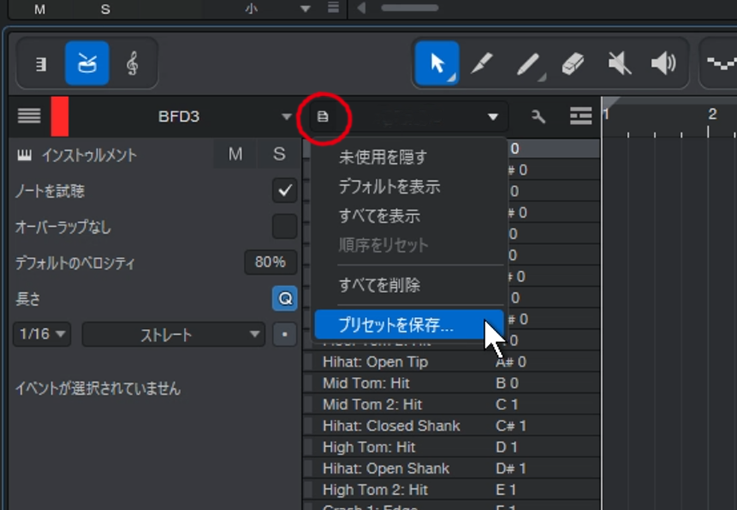Viewport: 737px width, 510px height.
Task: Click the pitch name preset document icon
Action: [323, 117]
